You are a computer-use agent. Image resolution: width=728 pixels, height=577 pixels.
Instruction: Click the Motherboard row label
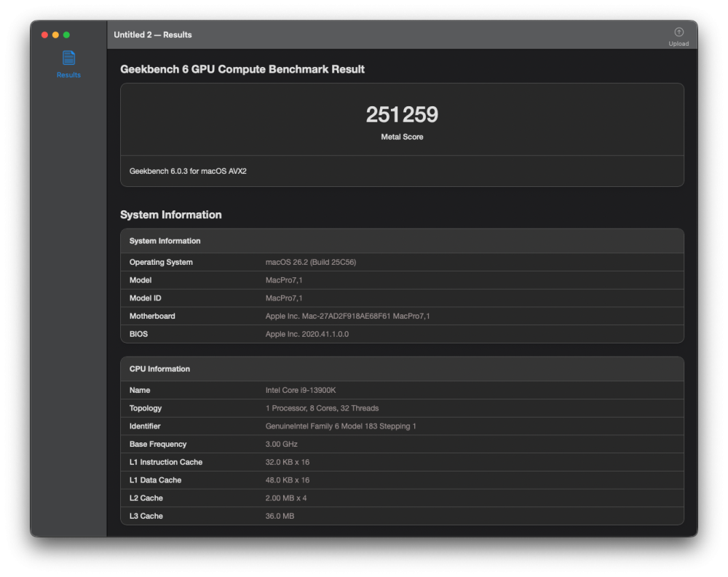coord(152,316)
